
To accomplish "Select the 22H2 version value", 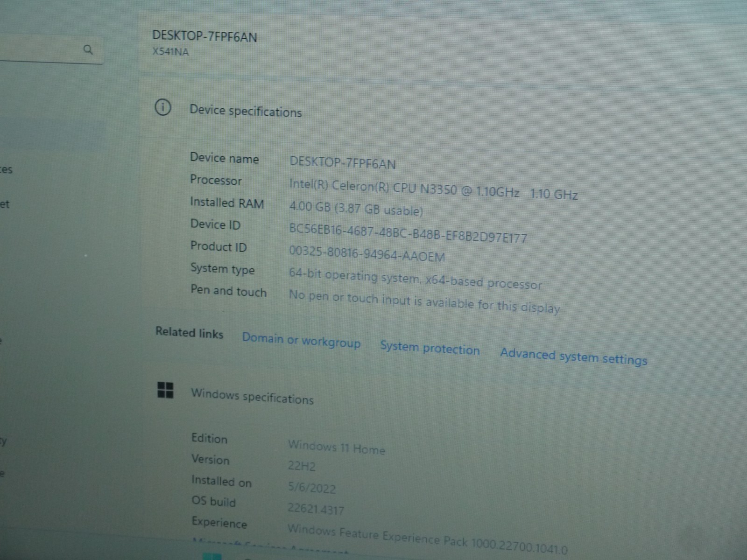I will (302, 465).
